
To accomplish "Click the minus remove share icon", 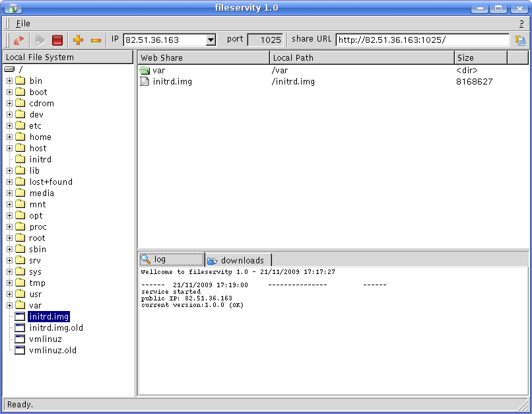I will [96, 40].
